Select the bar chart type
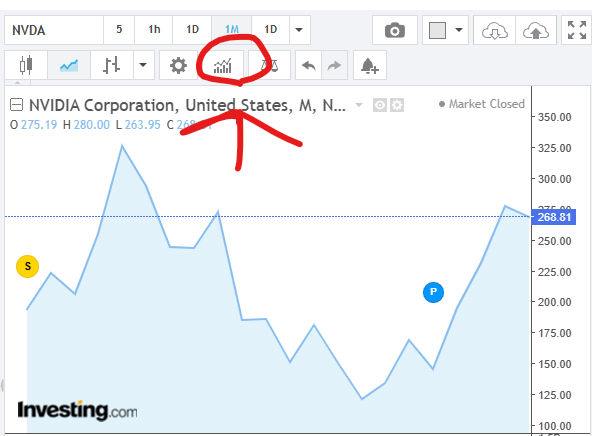Image resolution: width=592 pixels, height=436 pixels. (112, 65)
